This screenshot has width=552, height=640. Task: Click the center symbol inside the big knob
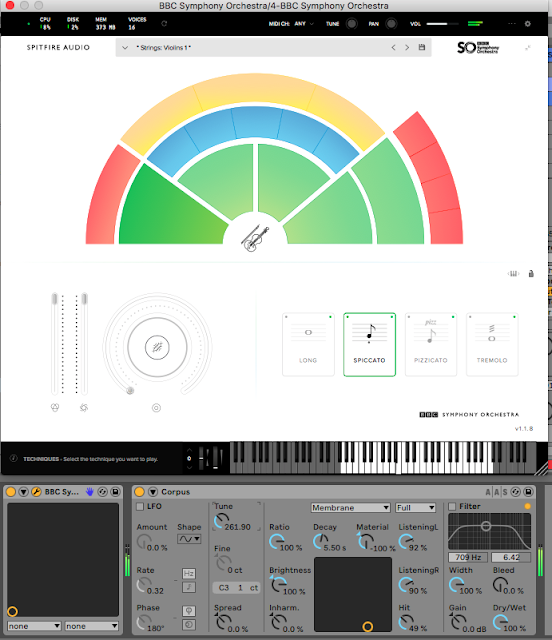(157, 347)
